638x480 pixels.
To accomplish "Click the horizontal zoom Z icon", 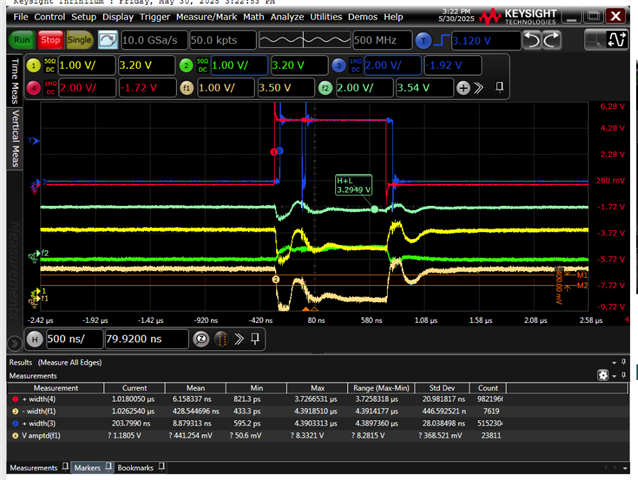I will coord(201,339).
